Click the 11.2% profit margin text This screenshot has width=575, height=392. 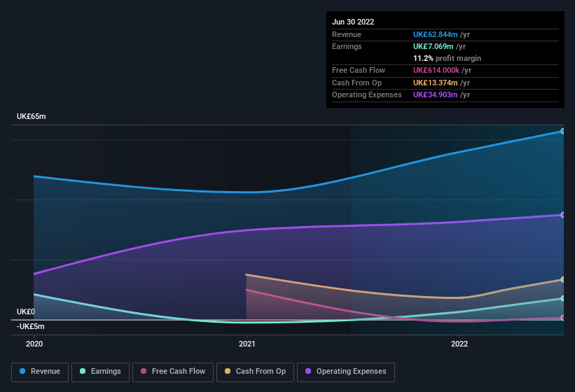click(x=447, y=58)
